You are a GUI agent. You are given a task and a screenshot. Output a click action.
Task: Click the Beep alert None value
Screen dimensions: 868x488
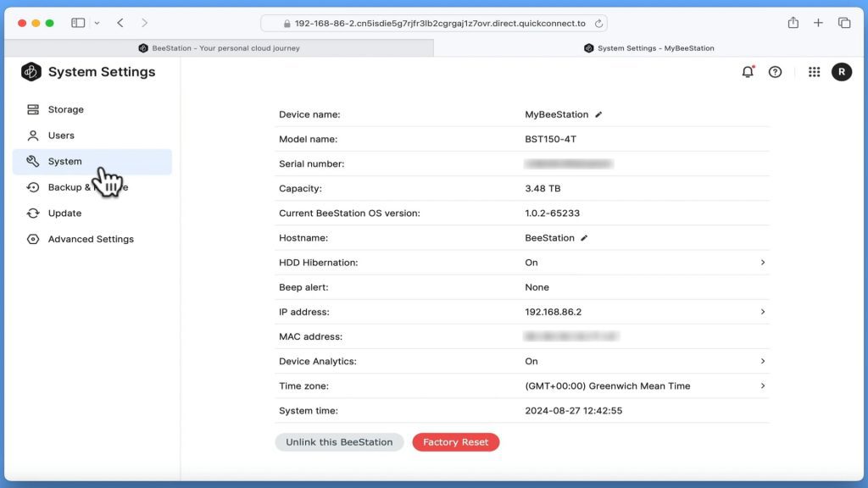pos(537,287)
